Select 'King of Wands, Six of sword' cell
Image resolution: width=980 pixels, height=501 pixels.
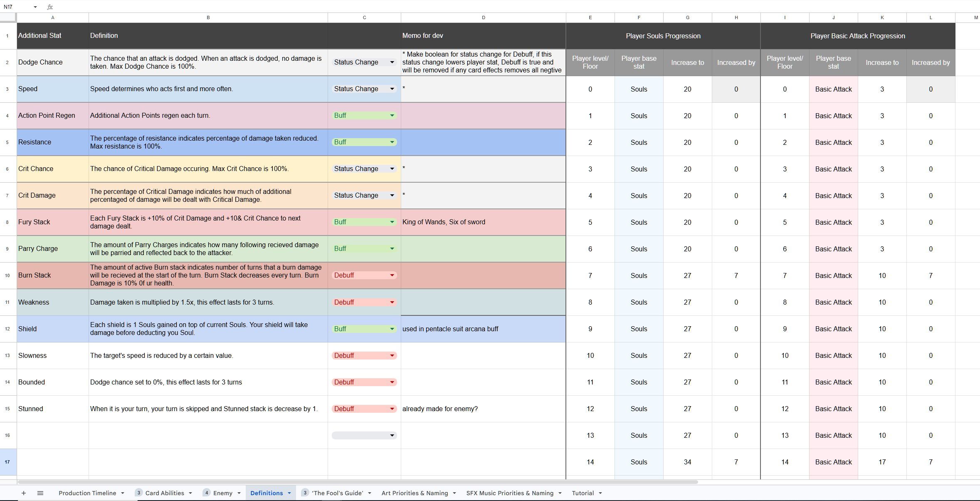tap(484, 222)
